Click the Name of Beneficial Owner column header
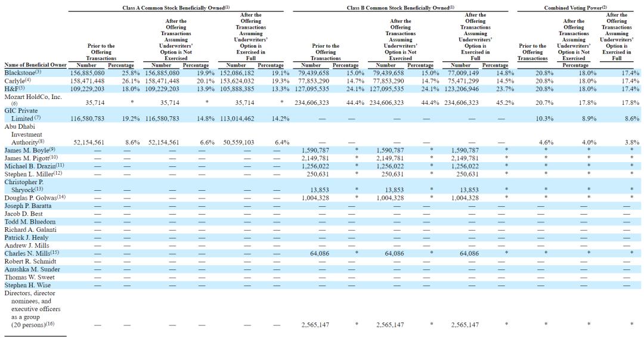The width and height of the screenshot is (644, 338). point(34,65)
